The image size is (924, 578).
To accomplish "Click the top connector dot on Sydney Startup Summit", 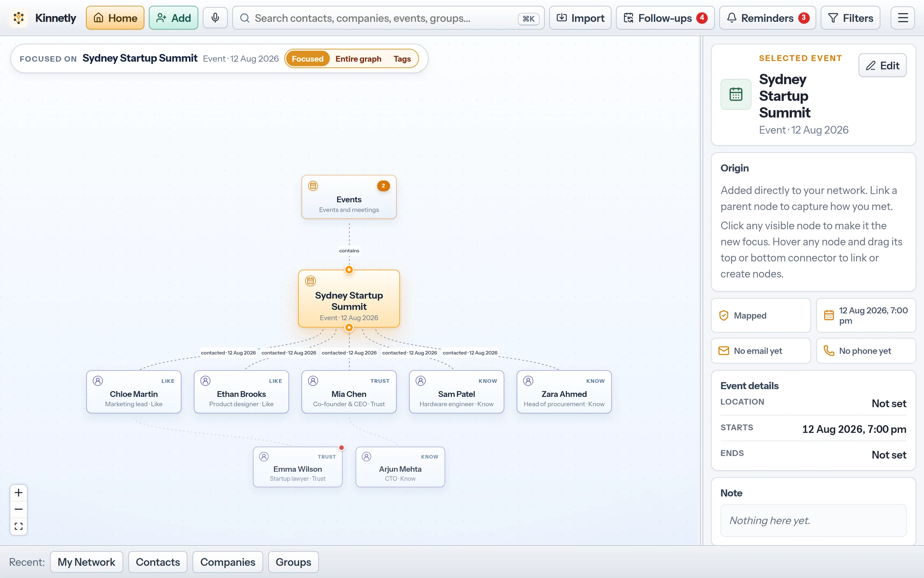I will (x=349, y=270).
